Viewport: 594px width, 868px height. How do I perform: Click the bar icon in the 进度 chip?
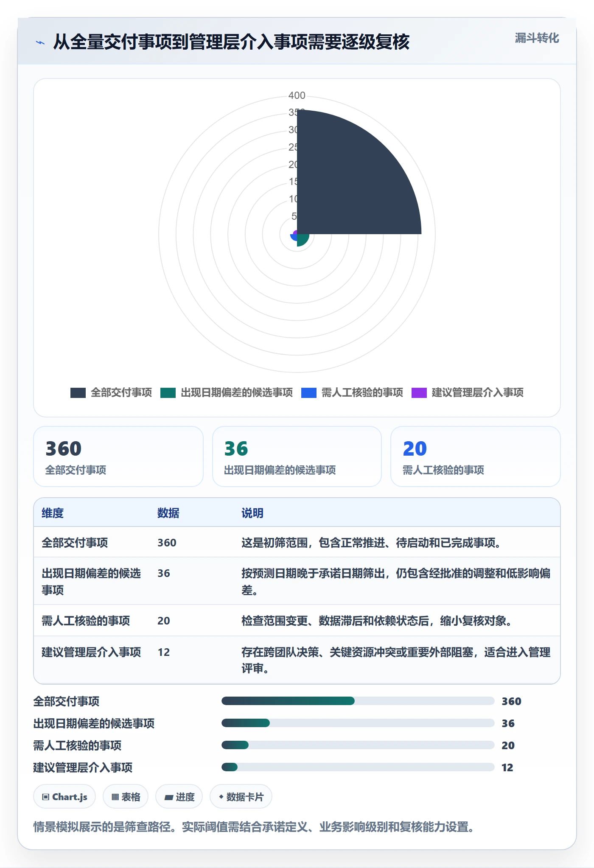[169, 798]
